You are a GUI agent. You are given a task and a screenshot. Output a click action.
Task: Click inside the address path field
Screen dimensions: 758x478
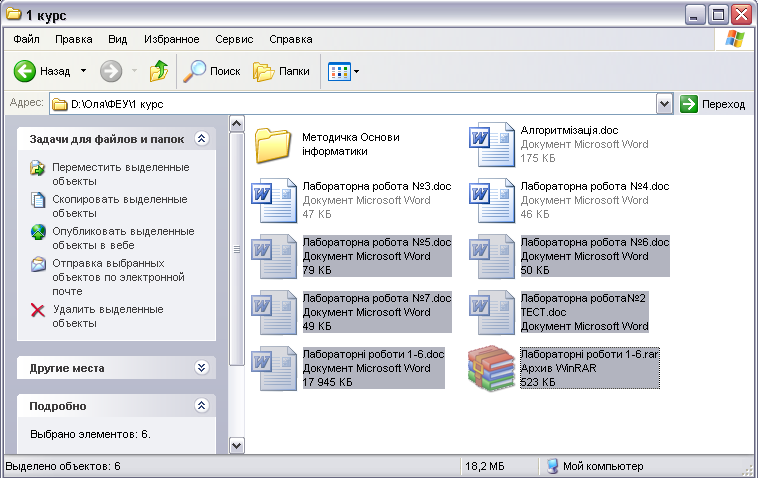tap(353, 104)
